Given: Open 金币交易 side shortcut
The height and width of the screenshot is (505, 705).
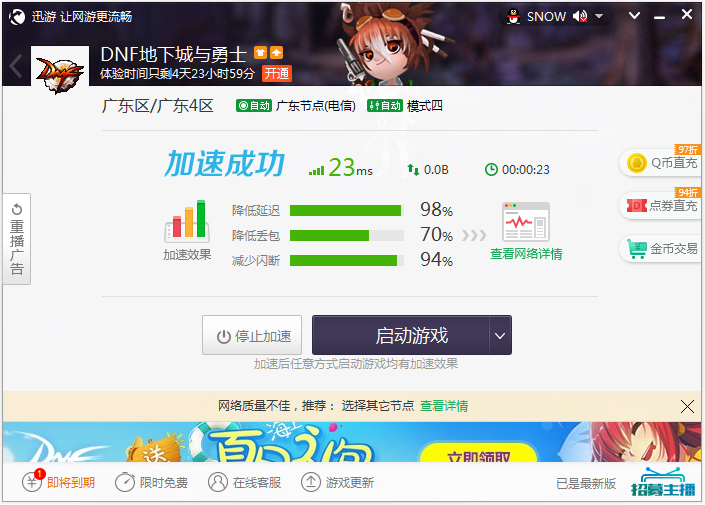Looking at the screenshot, I should pyautogui.click(x=661, y=249).
